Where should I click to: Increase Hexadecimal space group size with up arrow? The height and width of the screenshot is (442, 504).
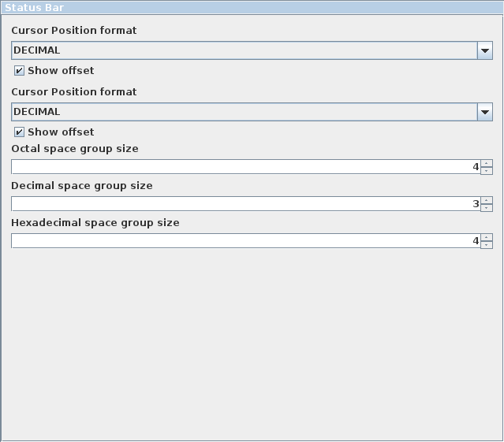[x=487, y=237]
